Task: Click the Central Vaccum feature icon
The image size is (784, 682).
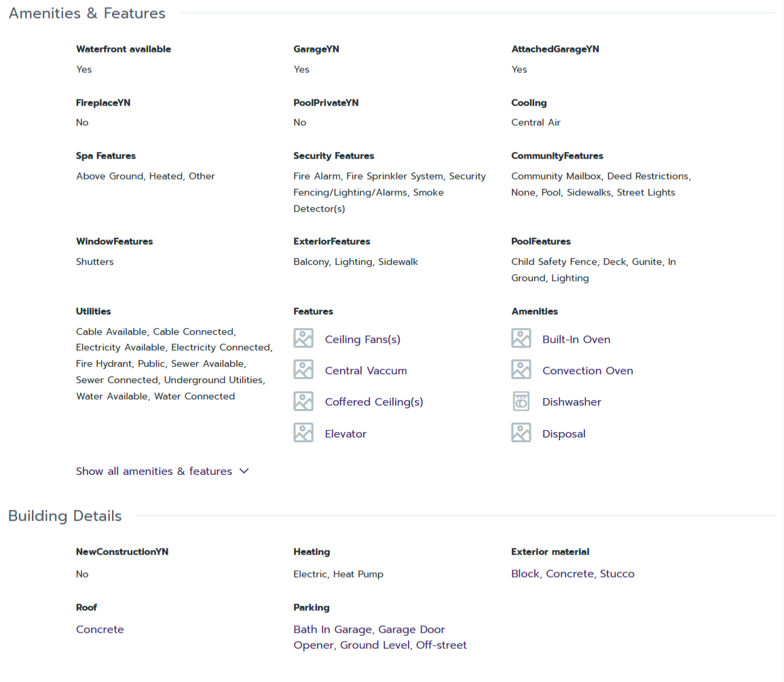Action: pyautogui.click(x=303, y=370)
